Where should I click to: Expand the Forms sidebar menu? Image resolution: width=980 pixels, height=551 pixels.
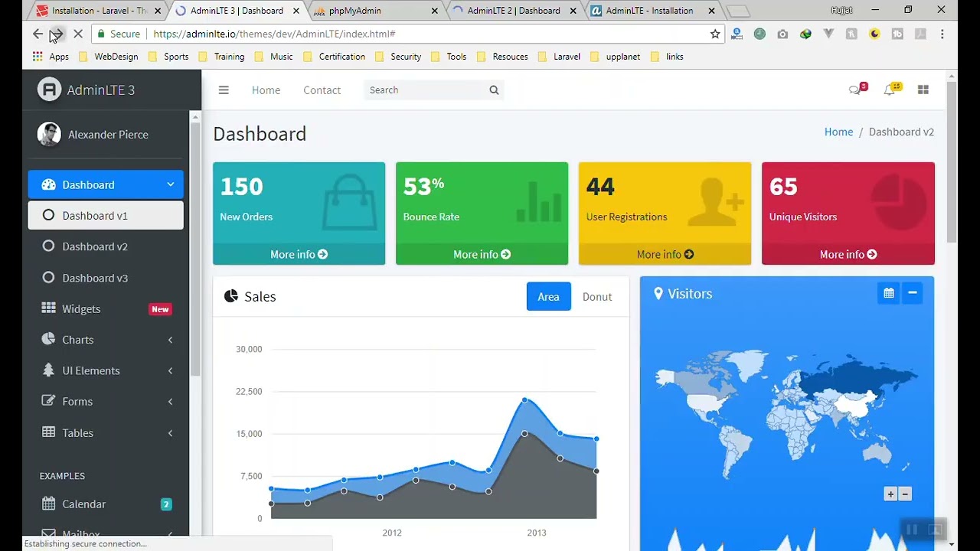click(x=106, y=401)
